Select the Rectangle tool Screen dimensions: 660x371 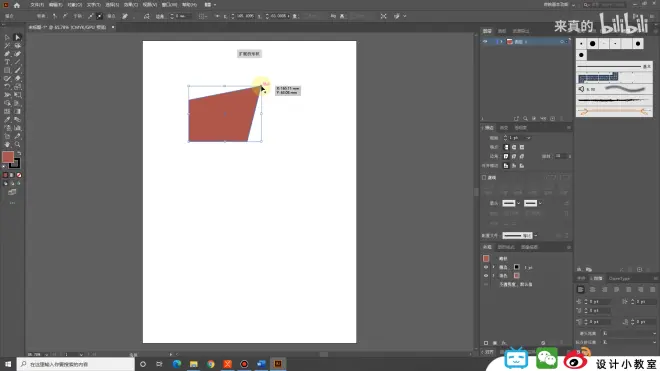(x=7, y=70)
